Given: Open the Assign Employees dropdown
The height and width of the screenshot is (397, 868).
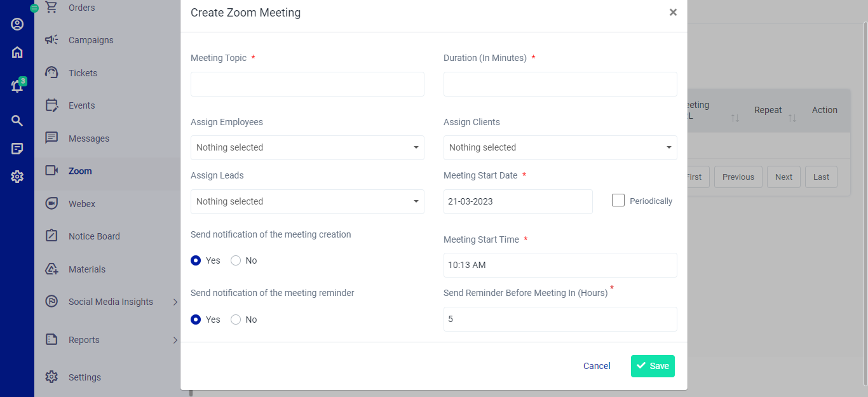Looking at the screenshot, I should (307, 147).
